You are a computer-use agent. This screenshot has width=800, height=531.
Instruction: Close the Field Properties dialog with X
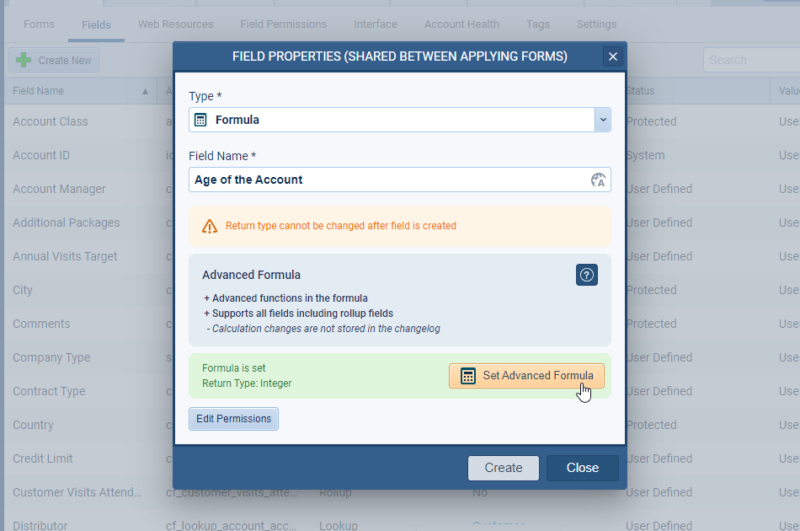[x=613, y=56]
